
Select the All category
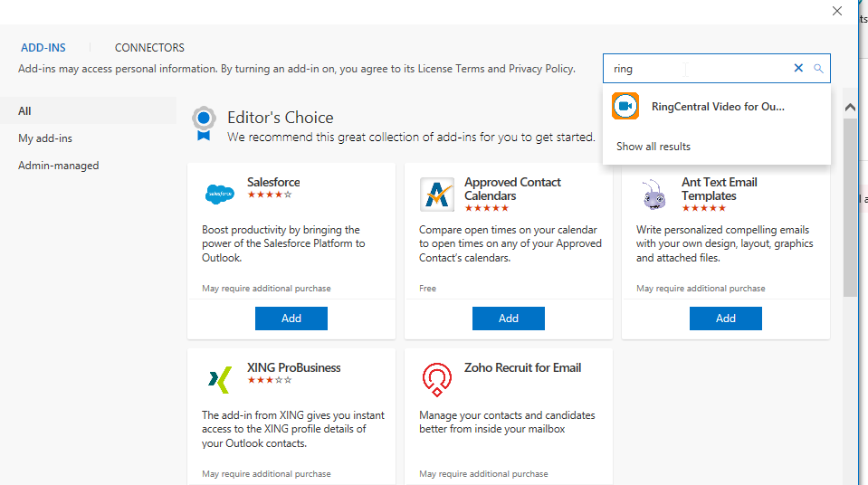88,110
